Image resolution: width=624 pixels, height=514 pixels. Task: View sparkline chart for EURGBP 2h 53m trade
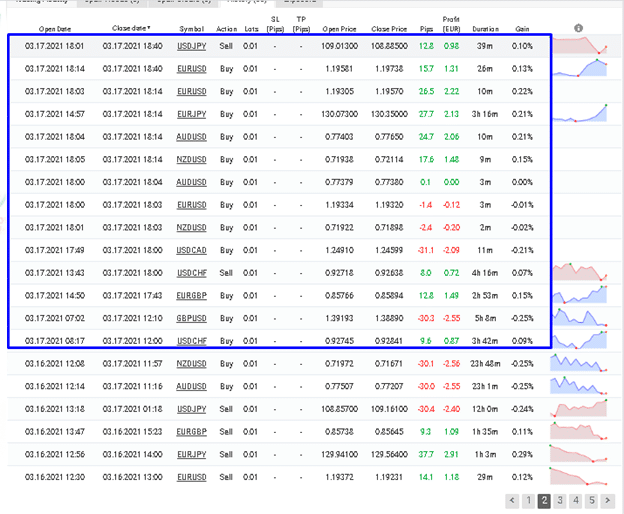pyautogui.click(x=579, y=295)
